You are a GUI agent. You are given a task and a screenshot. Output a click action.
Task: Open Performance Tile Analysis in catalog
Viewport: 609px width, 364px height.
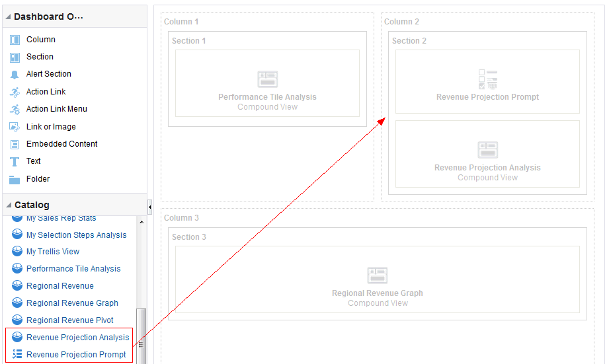(73, 268)
